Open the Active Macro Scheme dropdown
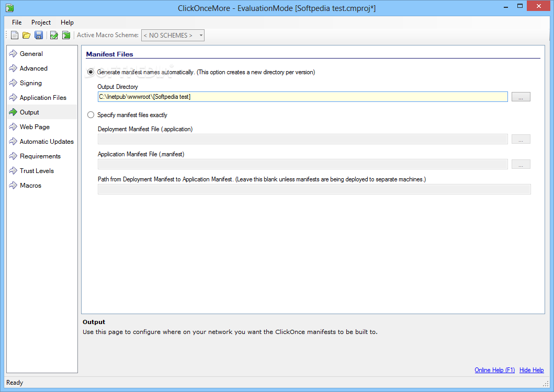Viewport: 554px width, 392px height. pyautogui.click(x=173, y=36)
